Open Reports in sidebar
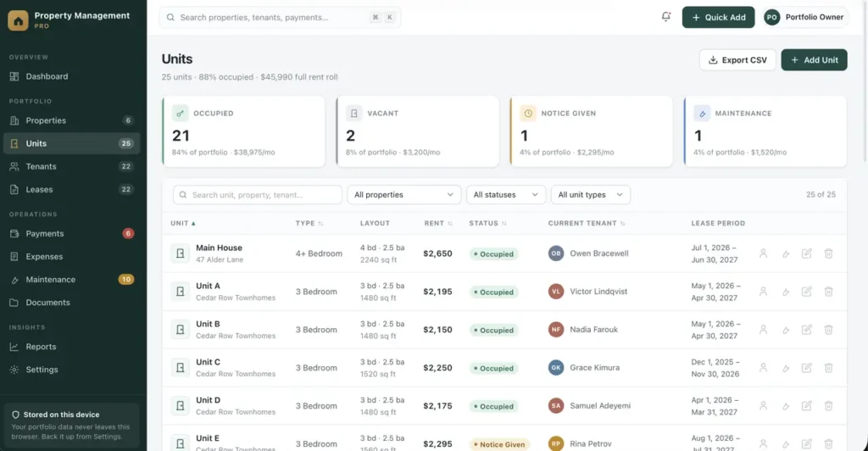The width and height of the screenshot is (868, 451). tap(71, 347)
